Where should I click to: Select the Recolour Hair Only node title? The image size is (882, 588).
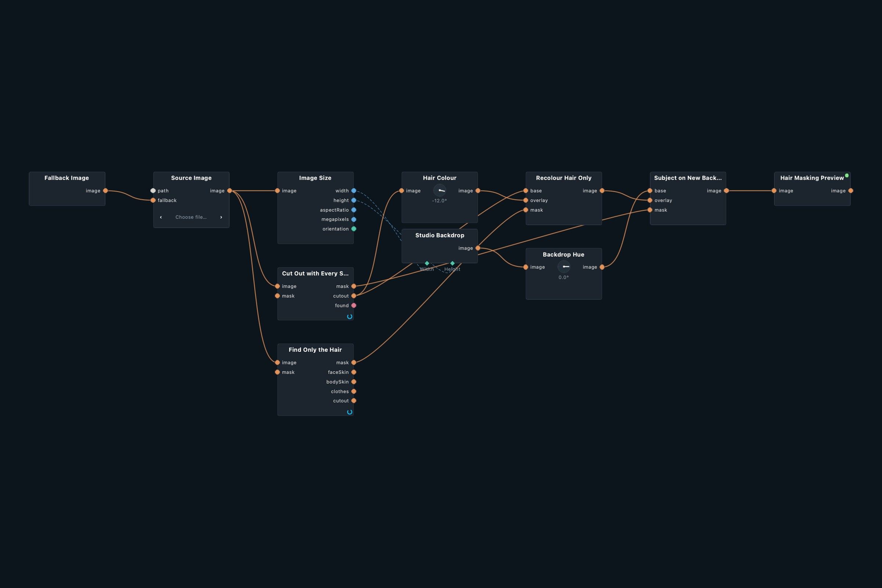pos(564,178)
